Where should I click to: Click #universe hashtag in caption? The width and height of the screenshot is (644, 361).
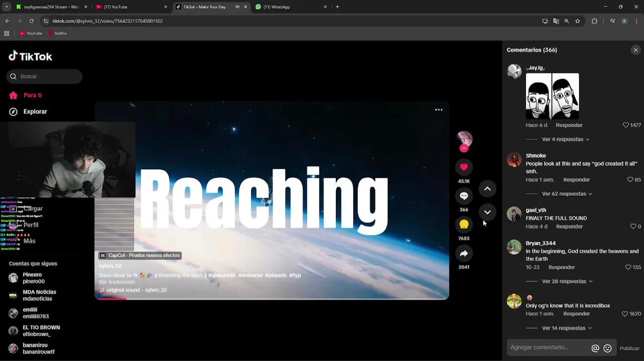tap(250, 275)
